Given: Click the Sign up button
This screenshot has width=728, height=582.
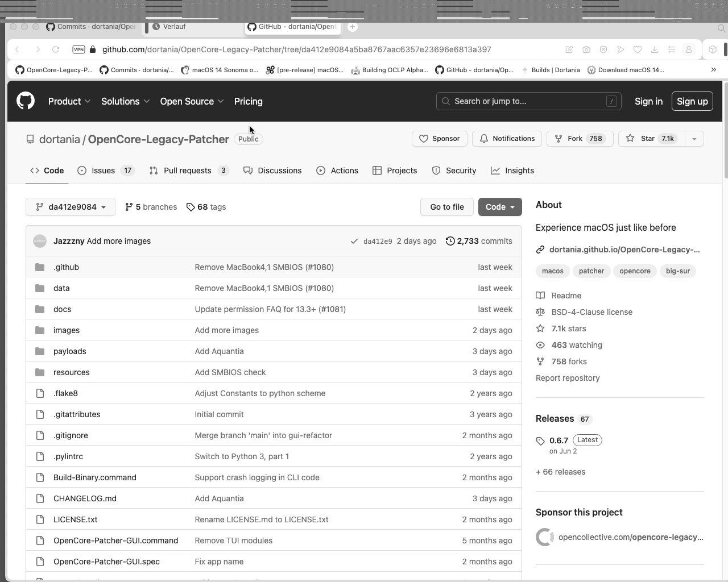Looking at the screenshot, I should [x=692, y=101].
